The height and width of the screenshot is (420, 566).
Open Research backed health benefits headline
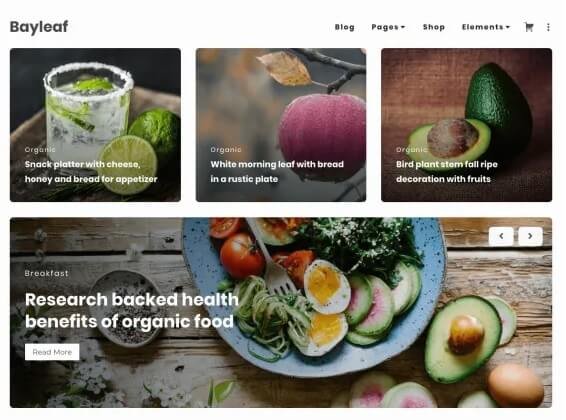pyautogui.click(x=132, y=310)
